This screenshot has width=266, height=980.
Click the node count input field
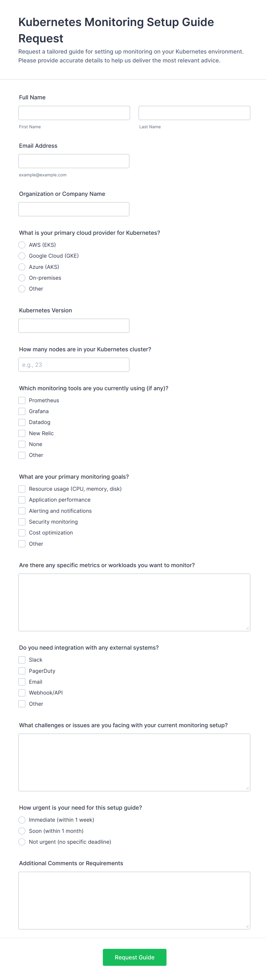click(74, 364)
